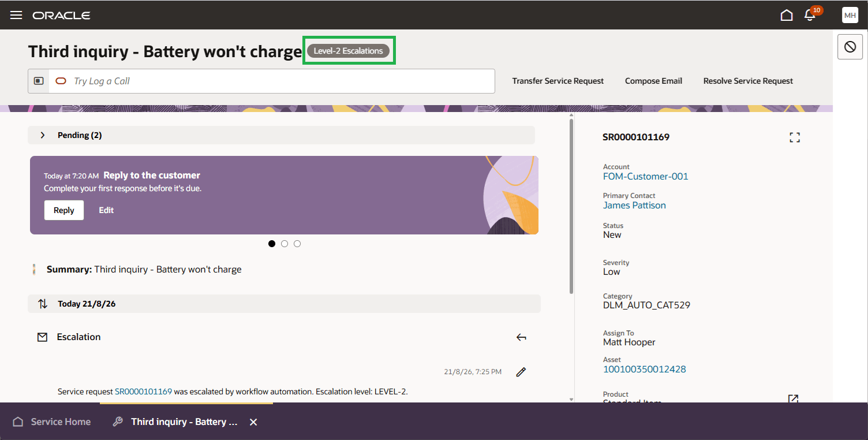Click the Oracle logo
This screenshot has width=868, height=440.
pyautogui.click(x=62, y=16)
